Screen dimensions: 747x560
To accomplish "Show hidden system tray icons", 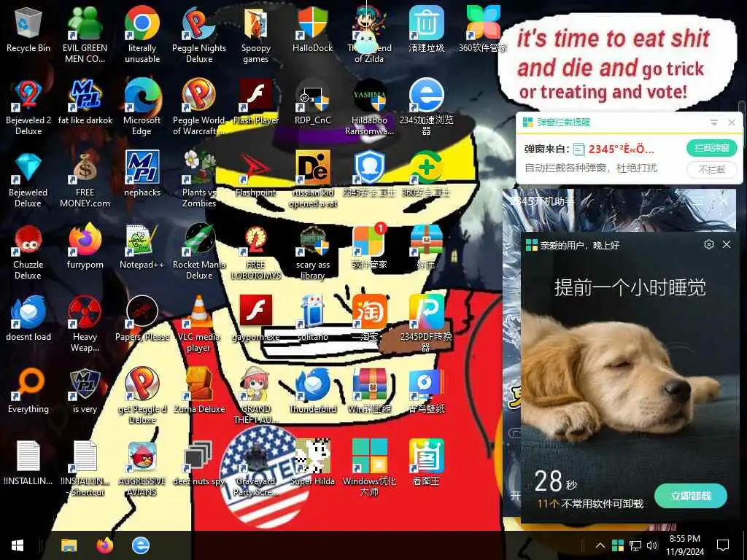I will tap(600, 545).
